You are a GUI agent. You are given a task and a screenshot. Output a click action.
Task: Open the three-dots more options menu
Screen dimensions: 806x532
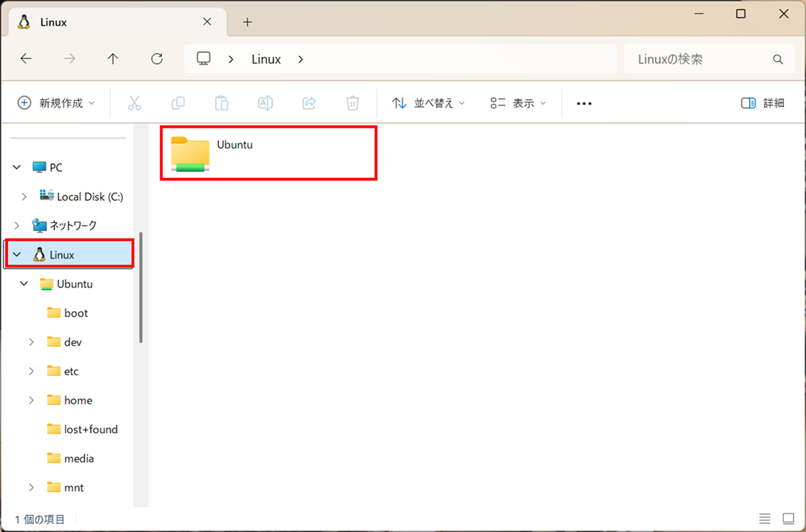[584, 103]
